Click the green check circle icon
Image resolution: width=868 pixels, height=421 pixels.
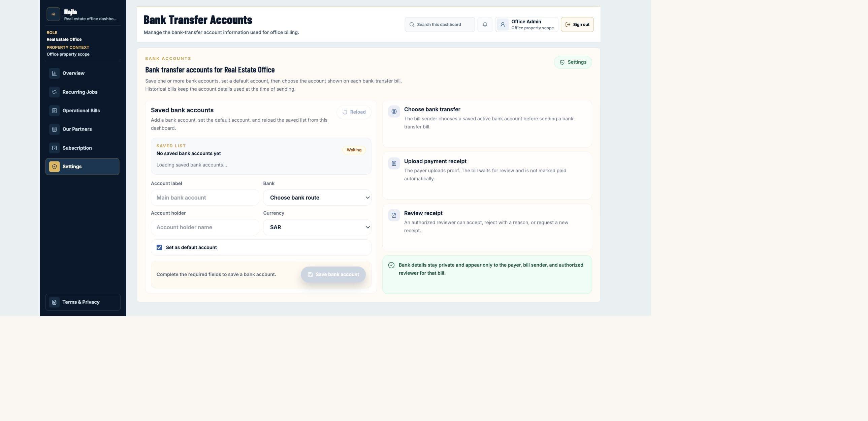pos(391,265)
